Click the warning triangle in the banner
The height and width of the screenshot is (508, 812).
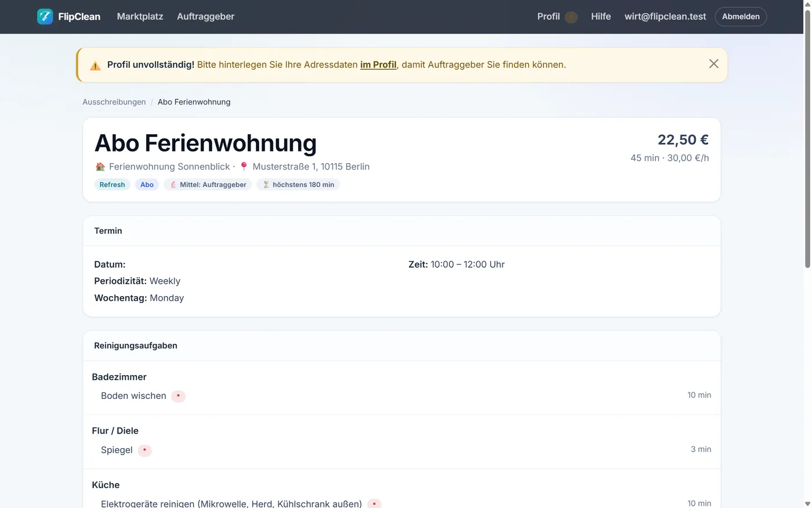coord(95,66)
